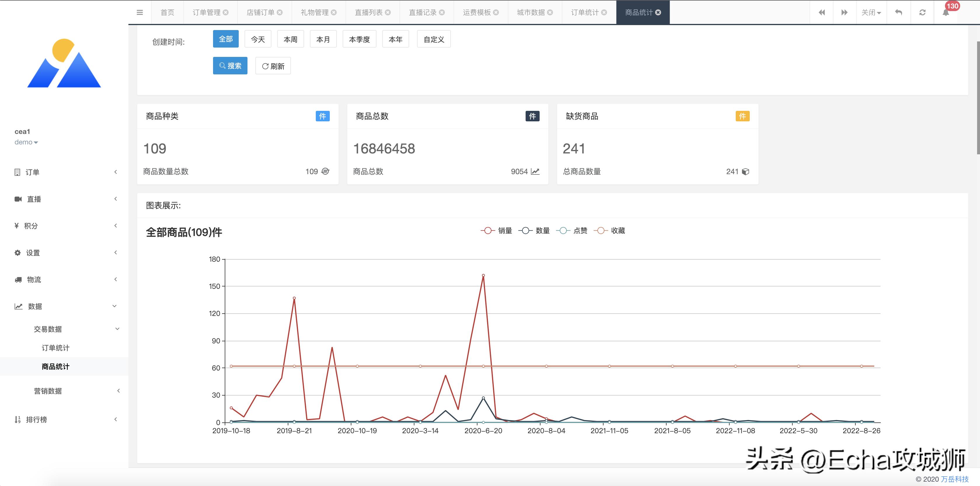
Task: Click the back arrow icon near 关闭
Action: (898, 12)
